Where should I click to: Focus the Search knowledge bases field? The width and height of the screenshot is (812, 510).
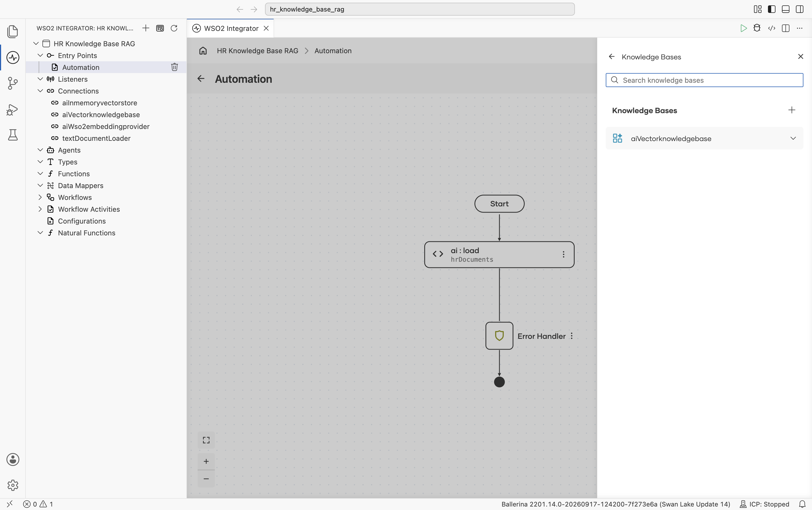pyautogui.click(x=704, y=80)
